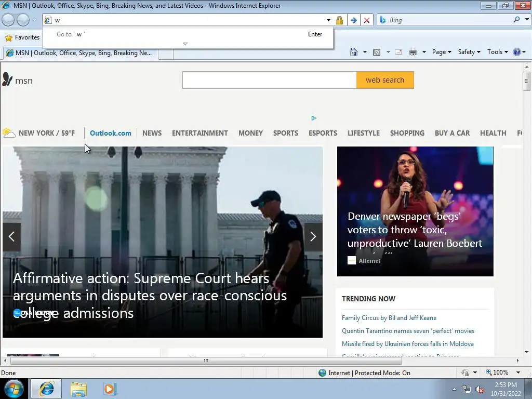Screen dimensions: 532x399
Task: Open search provider dropdown next to Bing
Action: coord(527,20)
